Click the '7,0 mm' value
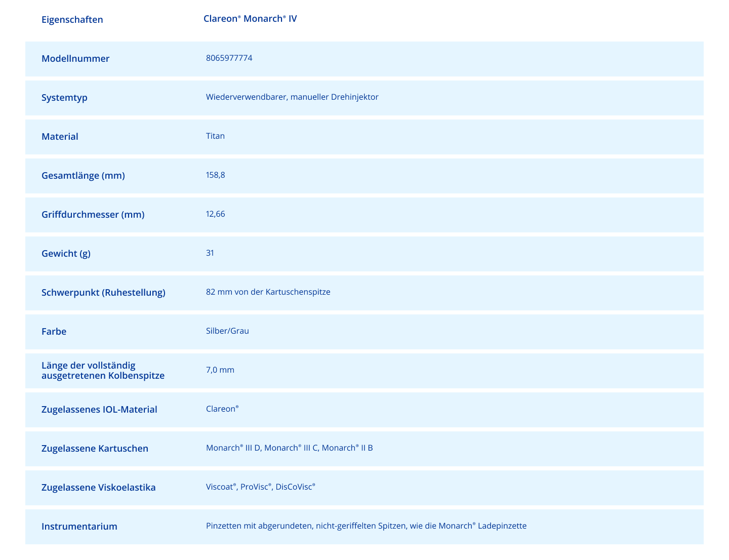Screen dimensions: 729x560 (220, 370)
